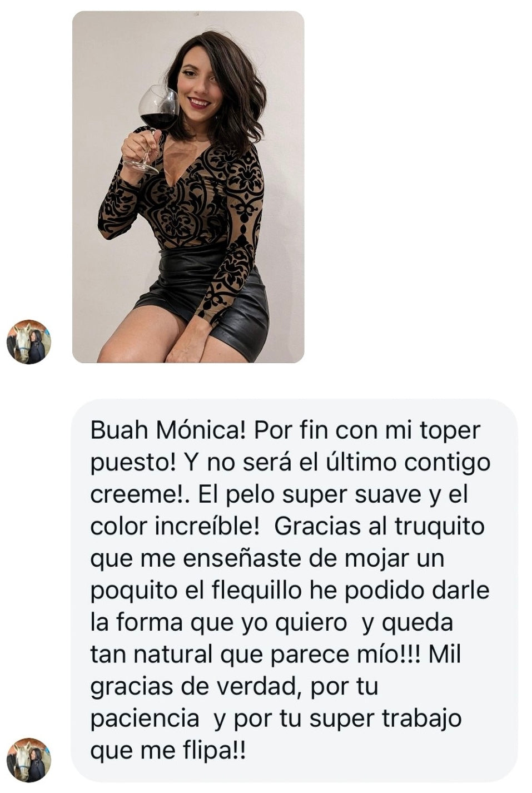The width and height of the screenshot is (532, 793).
Task: Open the received photo of the woman
Action: (188, 187)
